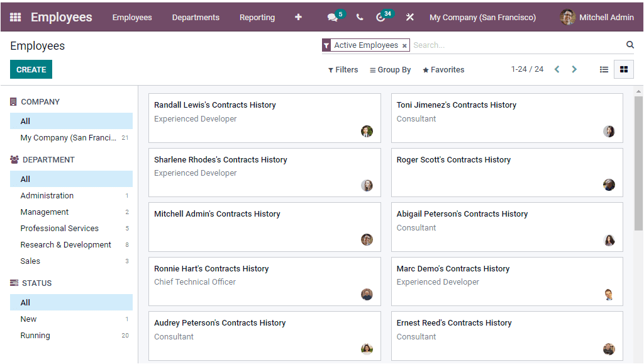Viewport: 644px width, 364px height.
Task: Toggle the Running status filter
Action: click(x=34, y=335)
